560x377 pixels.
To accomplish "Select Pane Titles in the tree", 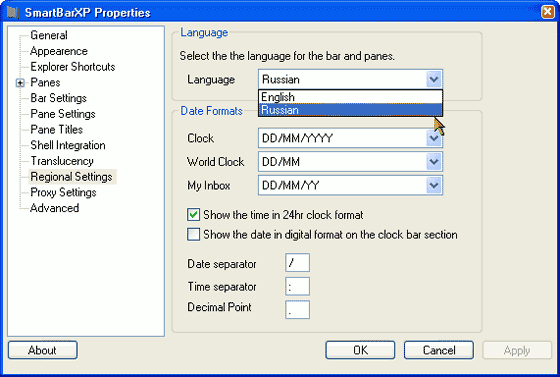I will (x=56, y=130).
